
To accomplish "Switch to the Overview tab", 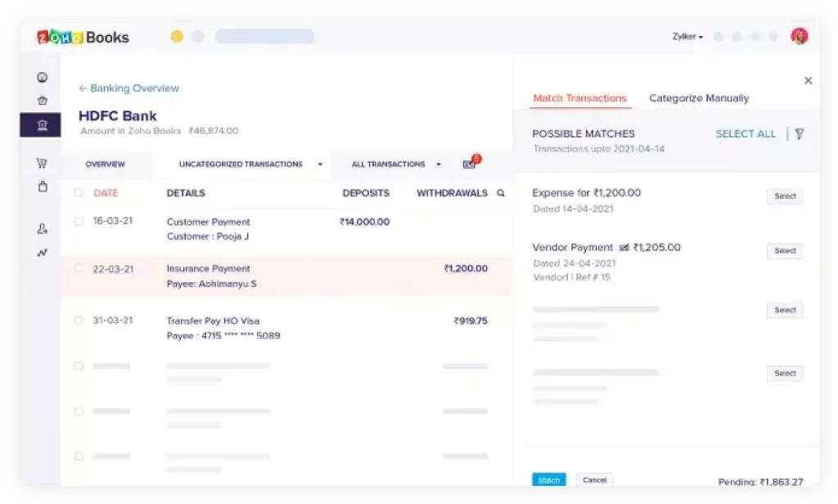I will pyautogui.click(x=106, y=164).
